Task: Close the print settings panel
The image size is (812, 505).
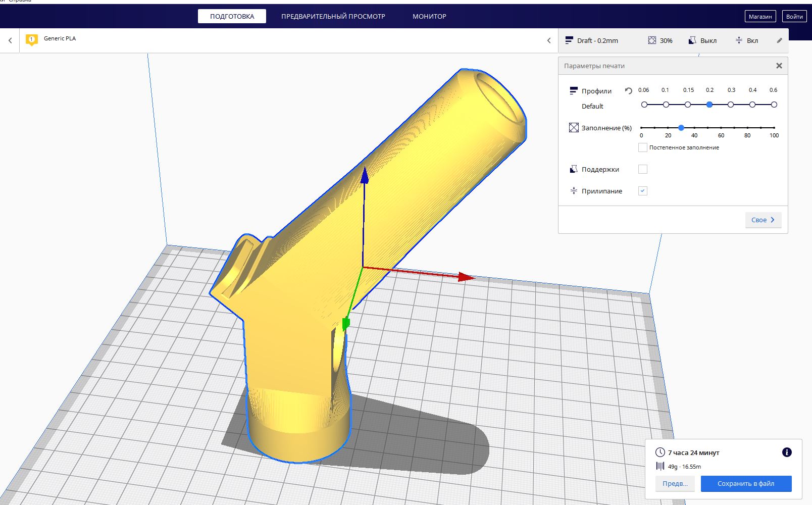Action: [779, 66]
